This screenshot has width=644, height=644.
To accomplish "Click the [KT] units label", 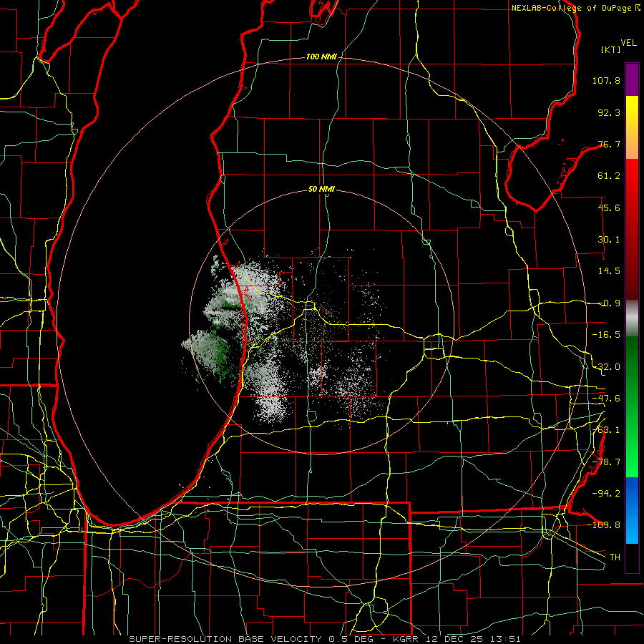I will click(611, 49).
